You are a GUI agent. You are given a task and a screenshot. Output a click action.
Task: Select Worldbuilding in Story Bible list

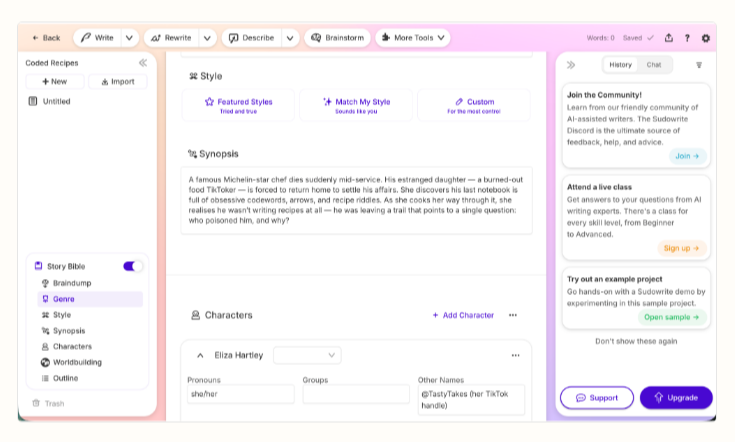(x=77, y=362)
